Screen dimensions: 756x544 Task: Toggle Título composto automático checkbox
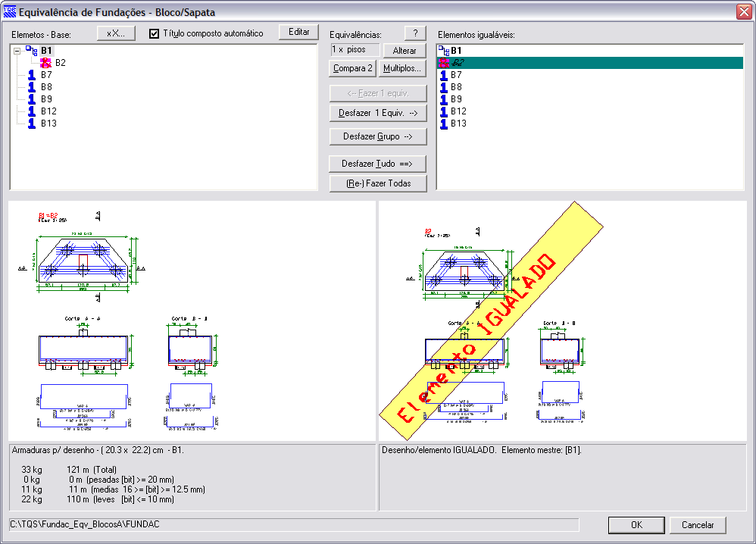click(155, 33)
